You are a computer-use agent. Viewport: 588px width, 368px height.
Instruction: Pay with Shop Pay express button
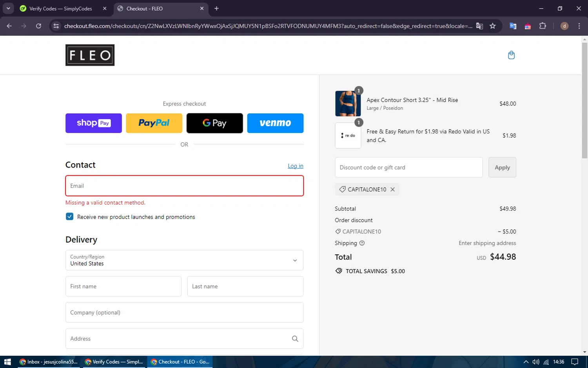94,123
